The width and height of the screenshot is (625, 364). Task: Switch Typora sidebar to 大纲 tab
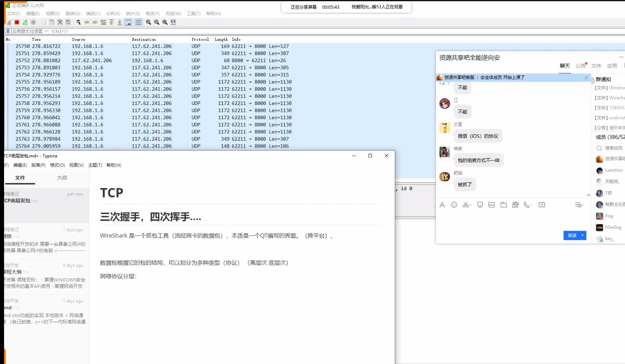(62, 178)
